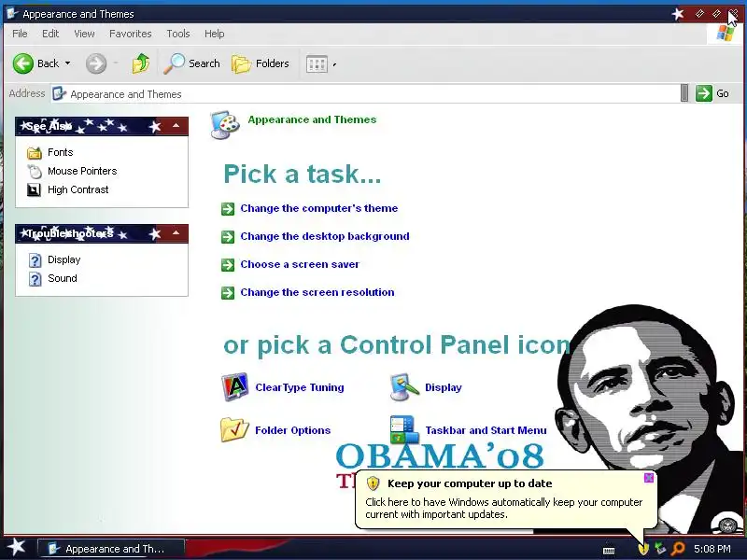Click arrow icon beside computer's theme task
Image resolution: width=747 pixels, height=560 pixels.
[228, 208]
